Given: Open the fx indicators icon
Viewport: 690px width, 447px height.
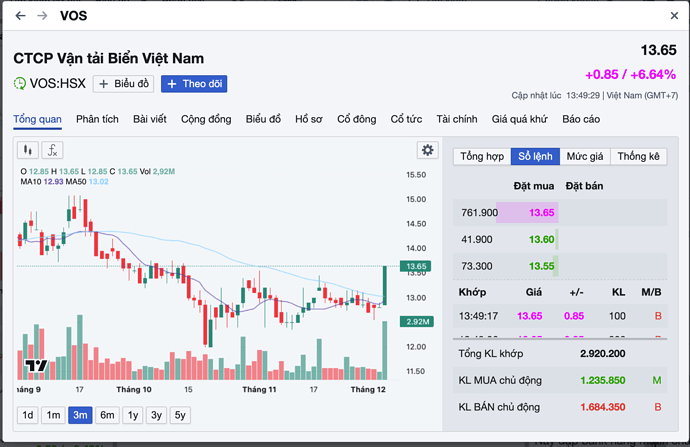Looking at the screenshot, I should 52,150.
